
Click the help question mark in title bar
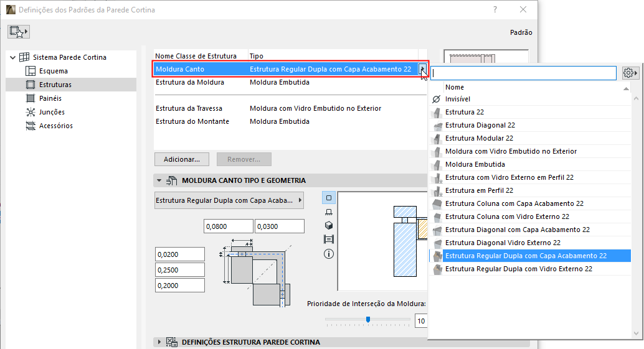click(495, 9)
